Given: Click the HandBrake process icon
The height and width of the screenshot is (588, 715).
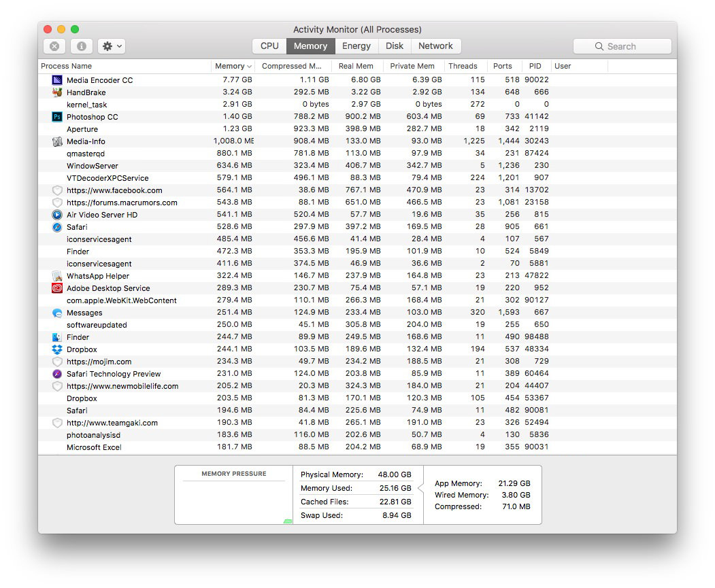Looking at the screenshot, I should pyautogui.click(x=57, y=92).
